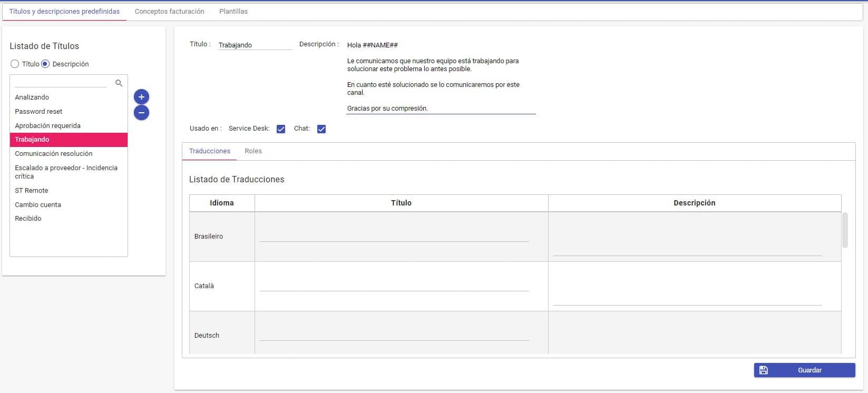Click the floppy disk save icon

point(763,370)
